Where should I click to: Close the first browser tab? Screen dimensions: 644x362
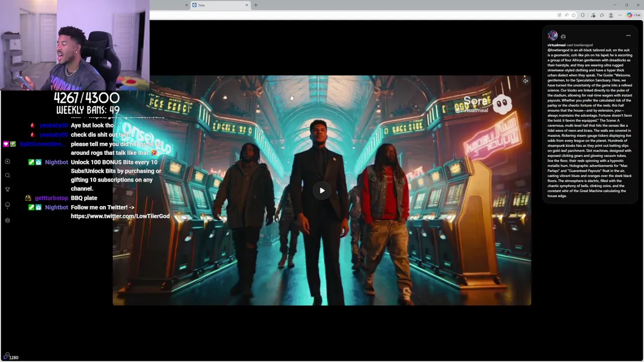pos(186,5)
